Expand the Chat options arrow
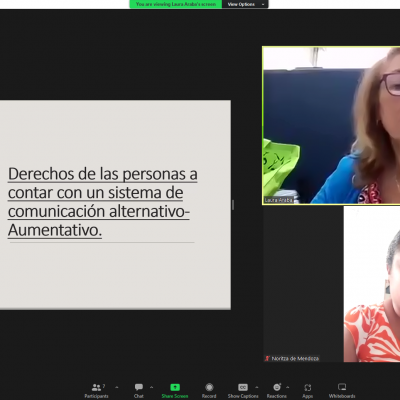The width and height of the screenshot is (400, 400). pyautogui.click(x=152, y=387)
